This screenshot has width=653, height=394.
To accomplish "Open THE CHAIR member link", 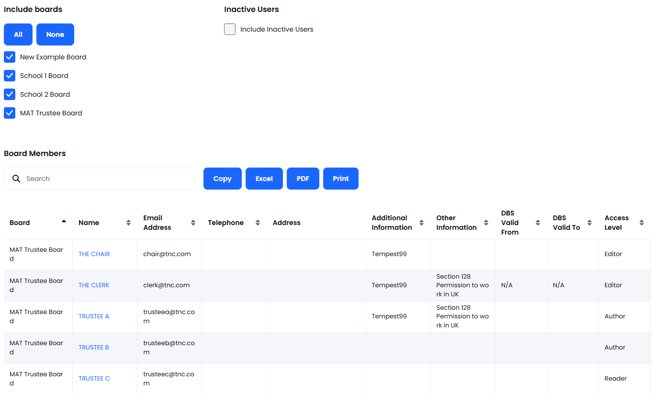I will point(94,254).
